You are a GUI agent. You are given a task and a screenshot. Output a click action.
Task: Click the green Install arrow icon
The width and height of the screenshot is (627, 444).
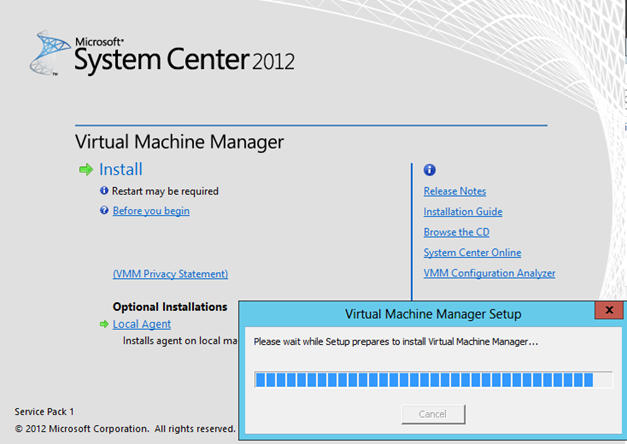86,170
